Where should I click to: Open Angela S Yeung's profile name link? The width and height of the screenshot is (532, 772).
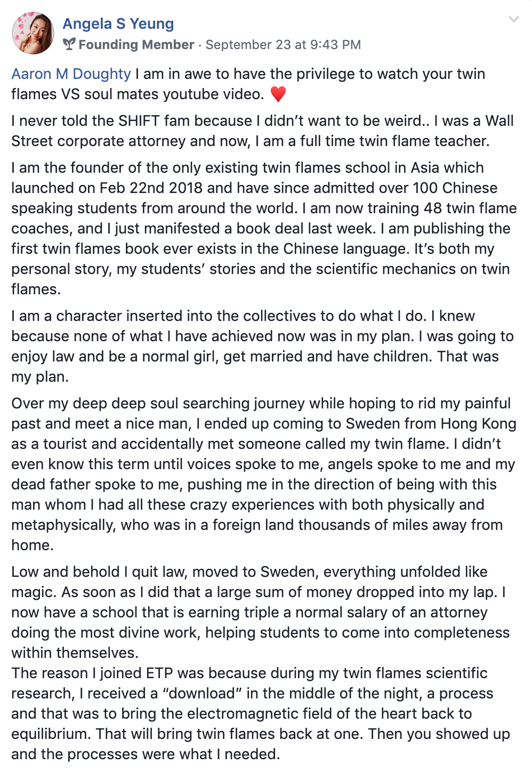[x=118, y=23]
